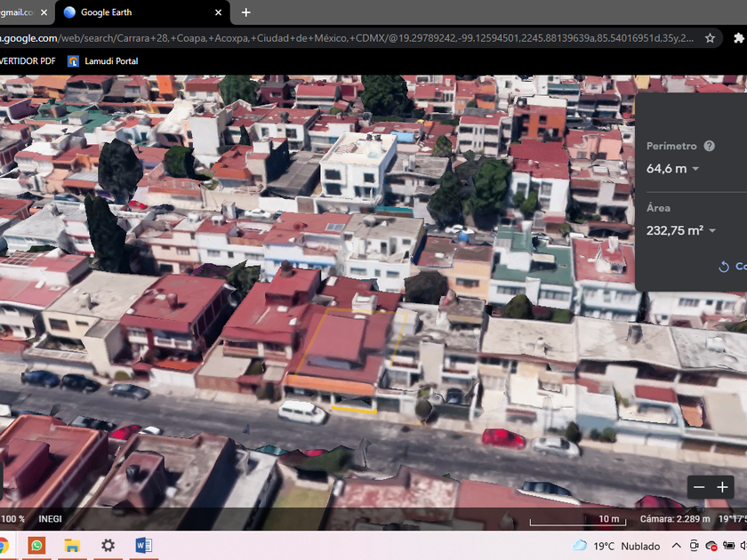This screenshot has height=560, width=747.
Task: Open File Explorer from the taskbar
Action: 72,546
